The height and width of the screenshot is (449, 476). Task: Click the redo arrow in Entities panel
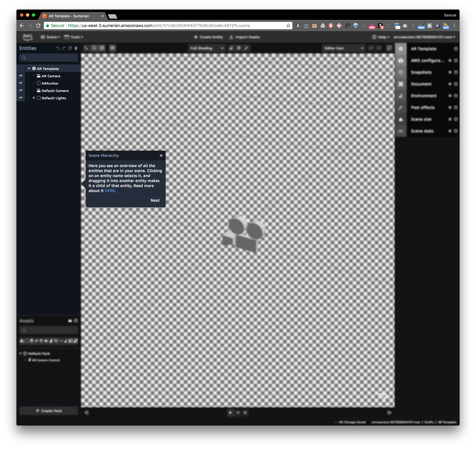click(x=64, y=48)
